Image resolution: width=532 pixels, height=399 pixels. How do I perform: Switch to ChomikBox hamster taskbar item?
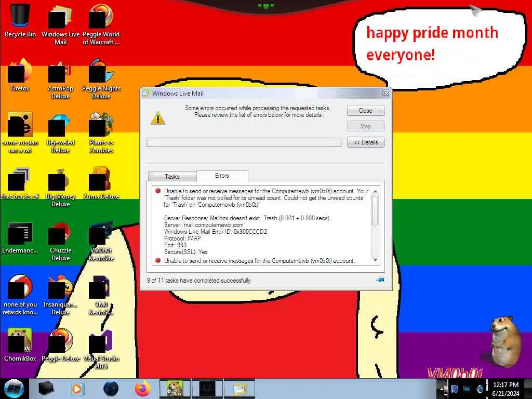[175, 389]
